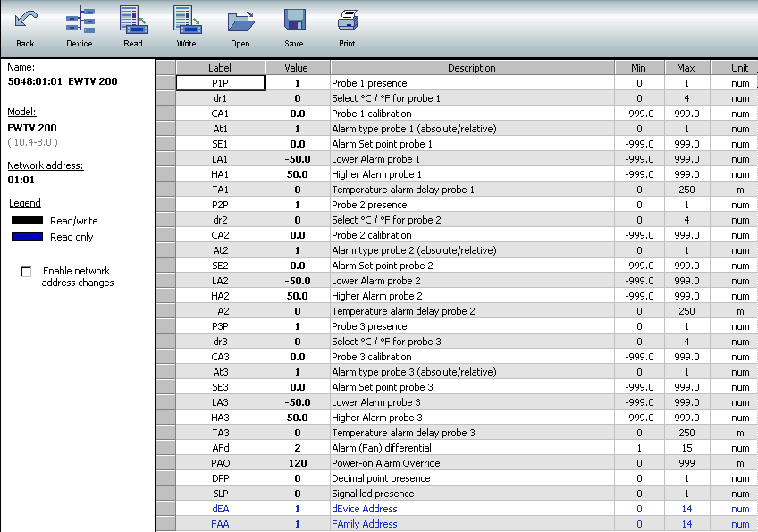Click 'Select °C / °F for probe 2' description
Image resolution: width=758 pixels, height=532 pixels.
coord(386,220)
